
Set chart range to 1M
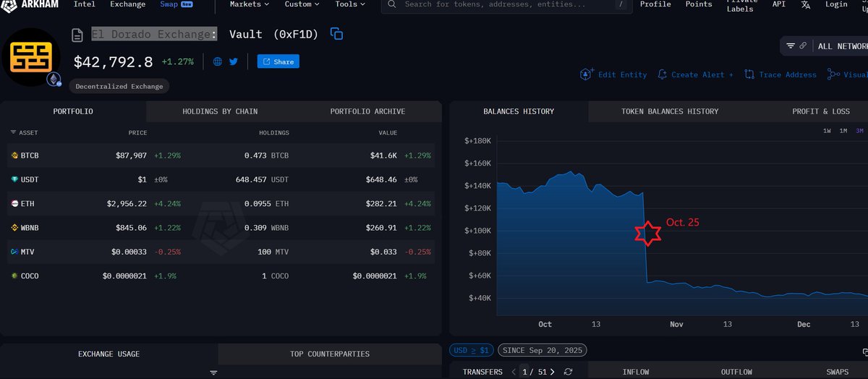click(x=843, y=131)
